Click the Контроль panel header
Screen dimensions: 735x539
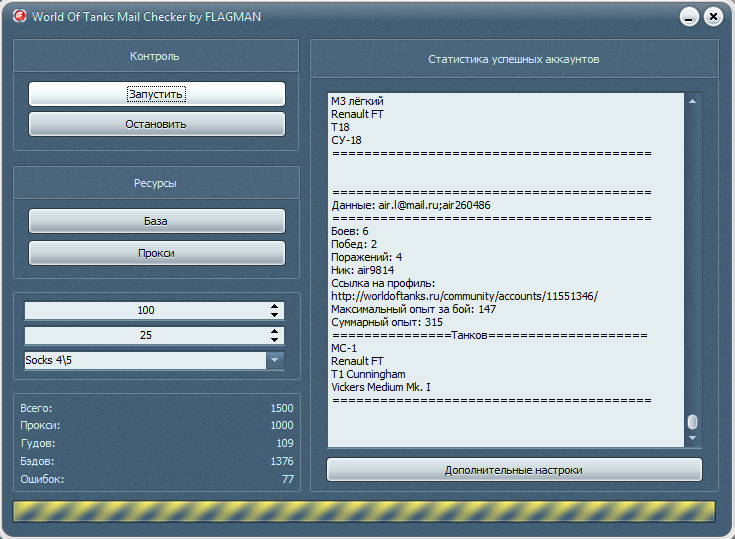click(156, 56)
